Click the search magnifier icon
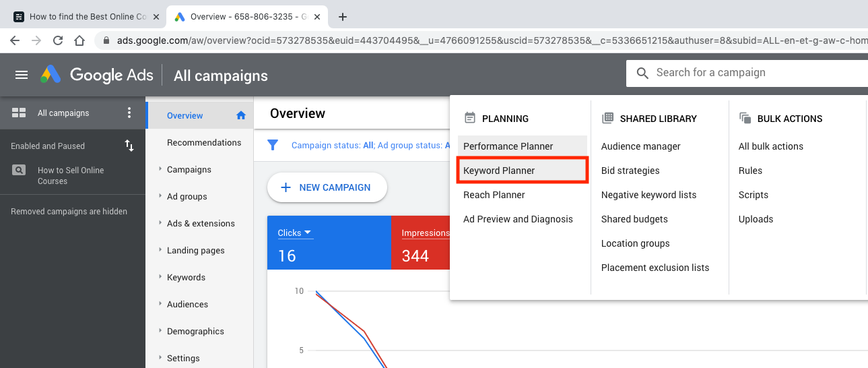This screenshot has width=868, height=368. tap(642, 73)
